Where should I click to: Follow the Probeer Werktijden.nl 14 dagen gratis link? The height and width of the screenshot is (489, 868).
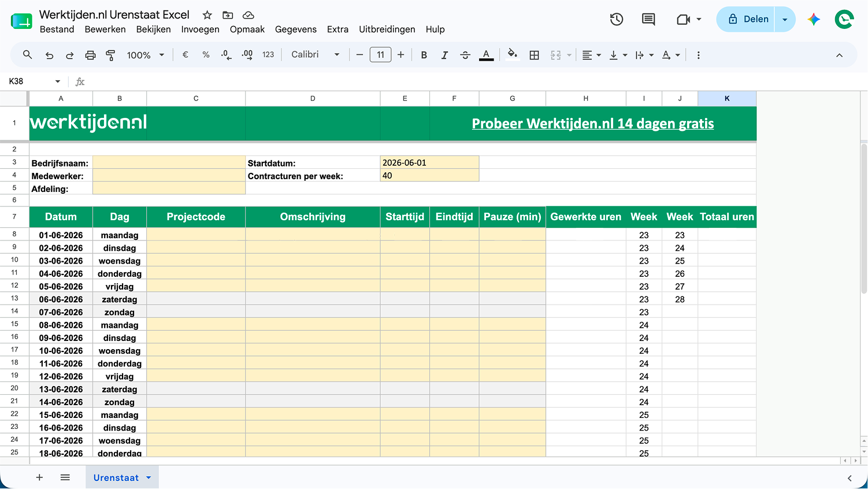pos(593,124)
